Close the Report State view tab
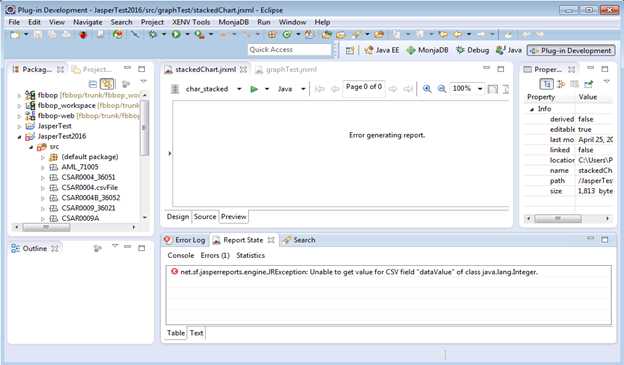624x365 pixels. pyautogui.click(x=271, y=240)
